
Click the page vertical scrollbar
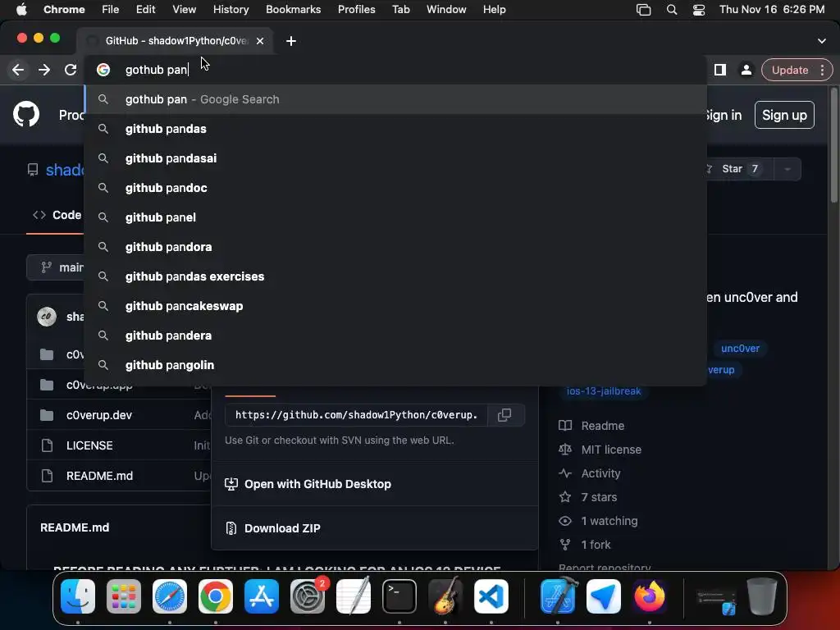pos(833,144)
